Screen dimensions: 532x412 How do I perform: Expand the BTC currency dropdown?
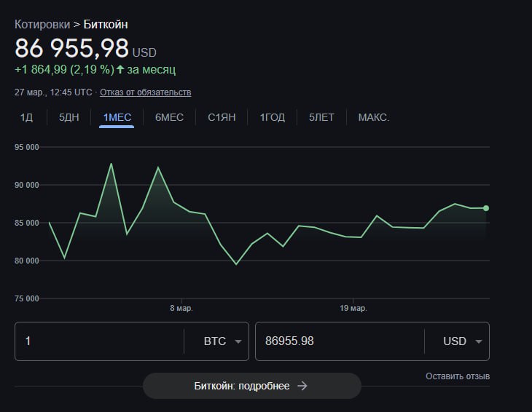(222, 341)
